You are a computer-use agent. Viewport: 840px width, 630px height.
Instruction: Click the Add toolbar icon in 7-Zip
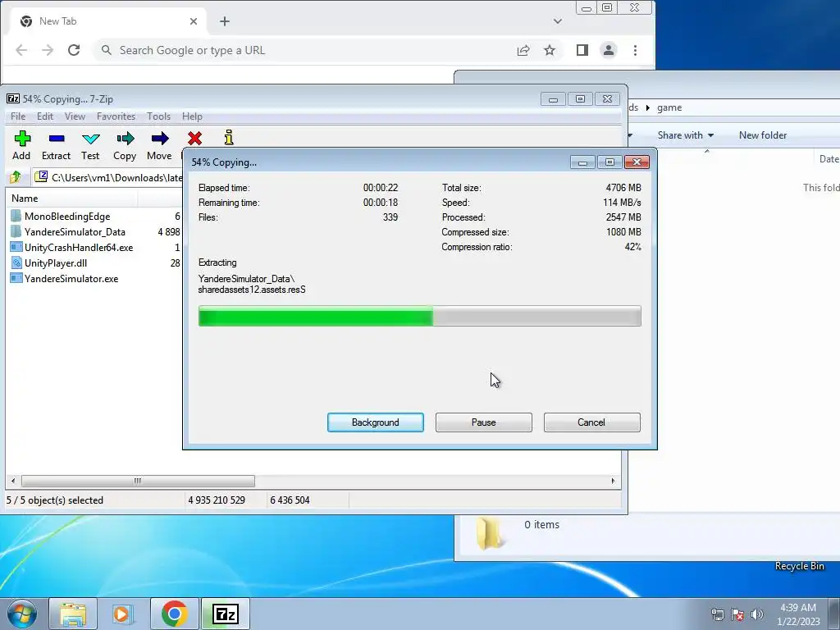[x=22, y=139]
